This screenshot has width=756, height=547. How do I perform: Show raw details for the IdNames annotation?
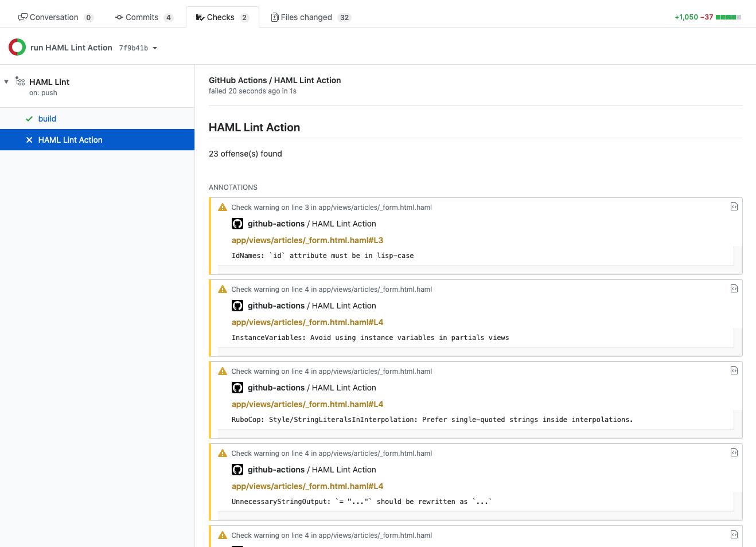coord(734,206)
